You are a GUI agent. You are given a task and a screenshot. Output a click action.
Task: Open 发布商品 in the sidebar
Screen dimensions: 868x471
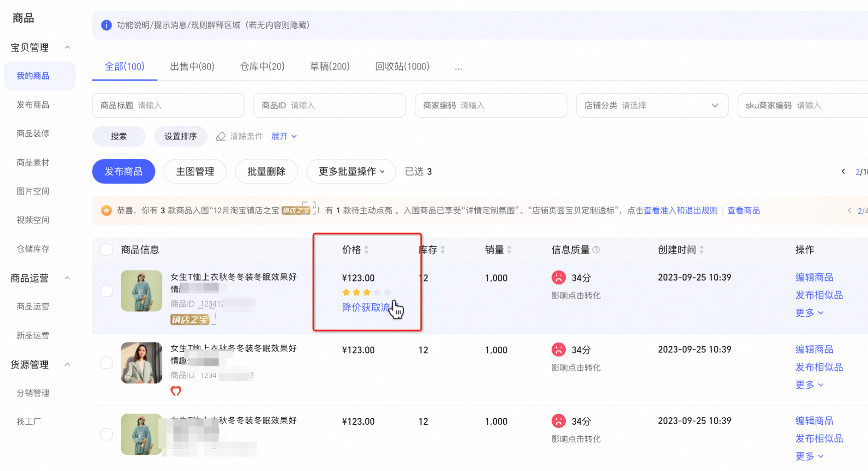tap(33, 105)
